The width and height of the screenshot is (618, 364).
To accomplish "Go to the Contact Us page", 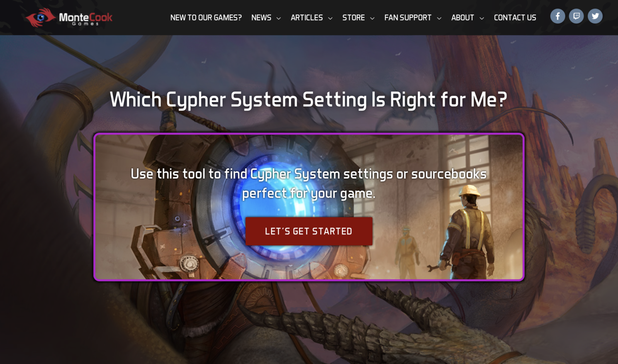I will 515,18.
